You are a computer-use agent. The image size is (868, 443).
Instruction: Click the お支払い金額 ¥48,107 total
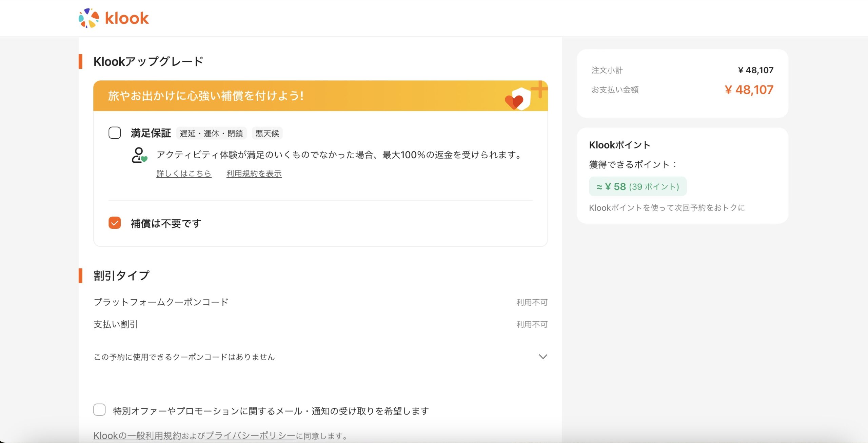(749, 90)
